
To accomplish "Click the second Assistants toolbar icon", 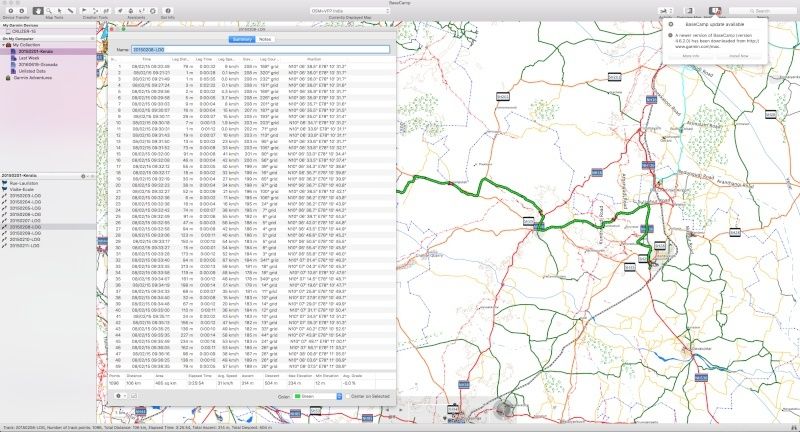I will pos(131,10).
